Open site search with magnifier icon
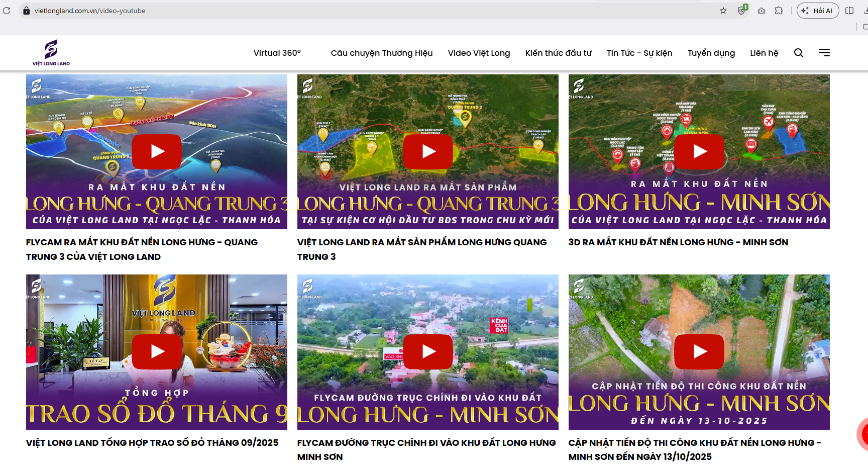Viewport: 868px width, 473px height. 799,53
